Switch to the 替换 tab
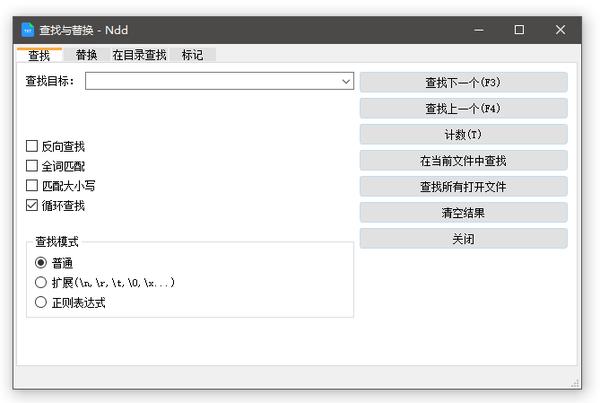Image resolution: width=600 pixels, height=403 pixels. tap(86, 55)
